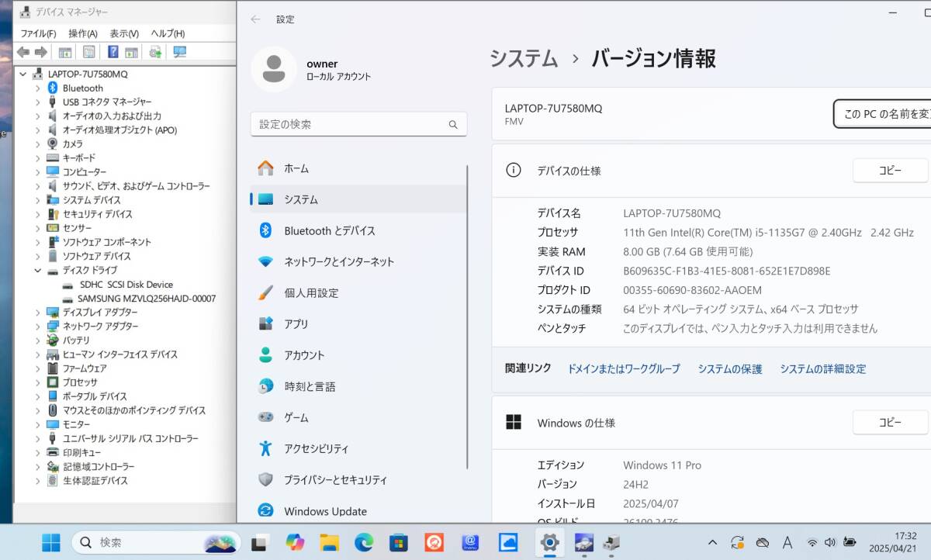Expand the ネットワーク アダプター node
Viewport: 931px width, 560px height.
37,327
